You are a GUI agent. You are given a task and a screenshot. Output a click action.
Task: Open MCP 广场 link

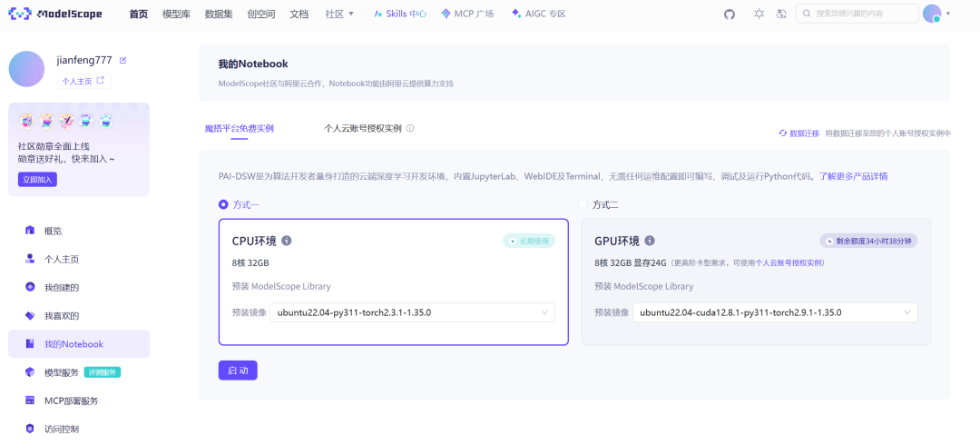click(x=467, y=14)
